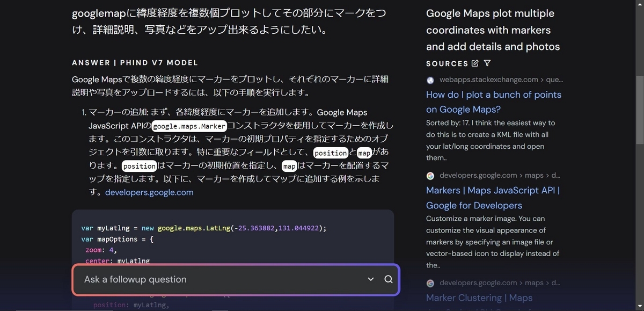
Task: Click the sidebar title "Google Maps plot multiple coordinates"
Action: click(493, 30)
